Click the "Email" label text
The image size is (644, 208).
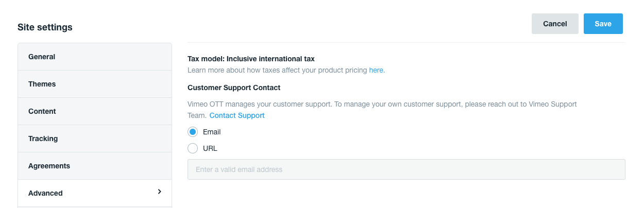[x=212, y=132]
